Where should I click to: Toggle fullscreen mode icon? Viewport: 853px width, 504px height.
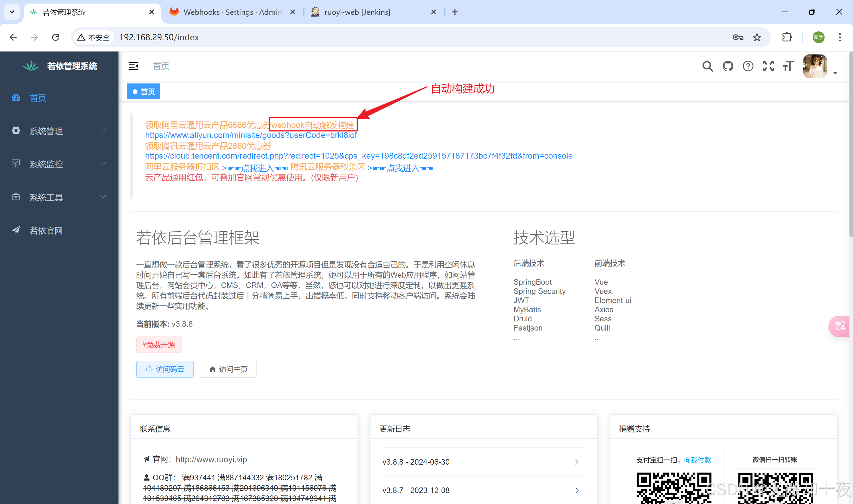(768, 66)
